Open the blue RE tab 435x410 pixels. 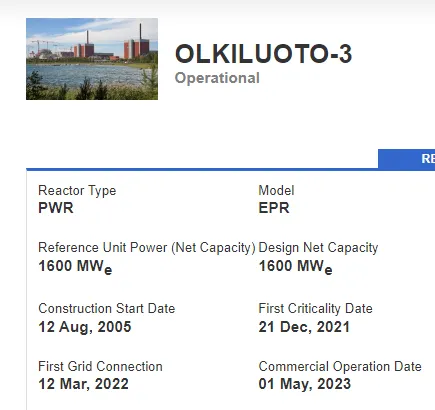pyautogui.click(x=406, y=159)
